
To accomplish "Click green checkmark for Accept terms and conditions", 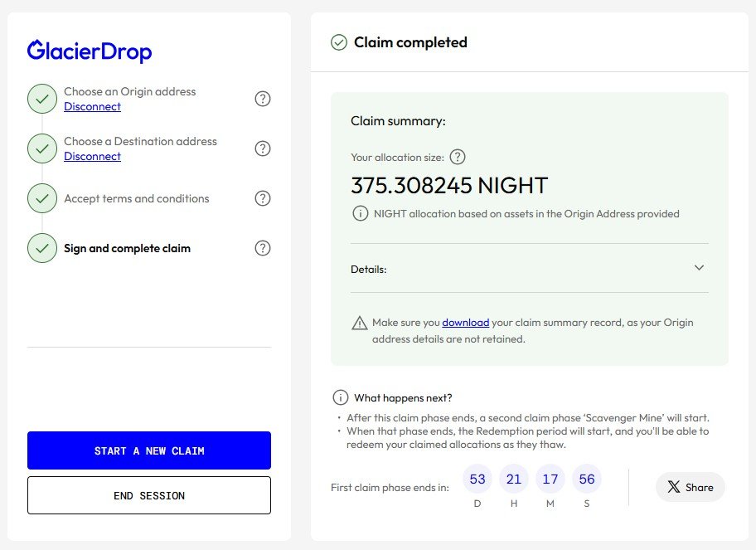I will (42, 198).
